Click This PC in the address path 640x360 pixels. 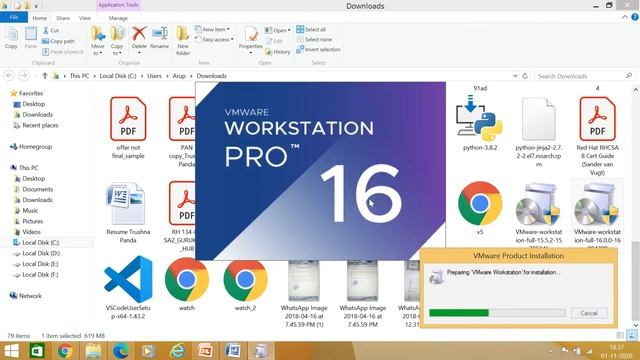click(x=79, y=76)
